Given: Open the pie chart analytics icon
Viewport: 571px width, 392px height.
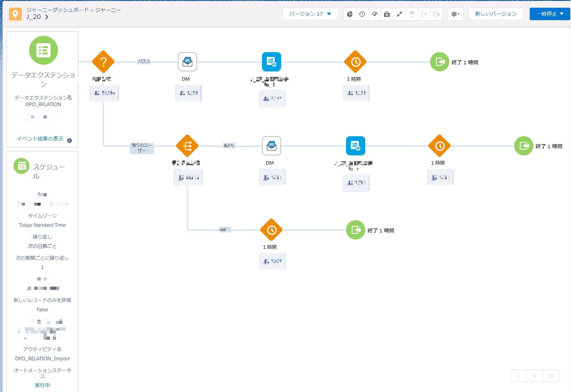Looking at the screenshot, I should [x=350, y=14].
